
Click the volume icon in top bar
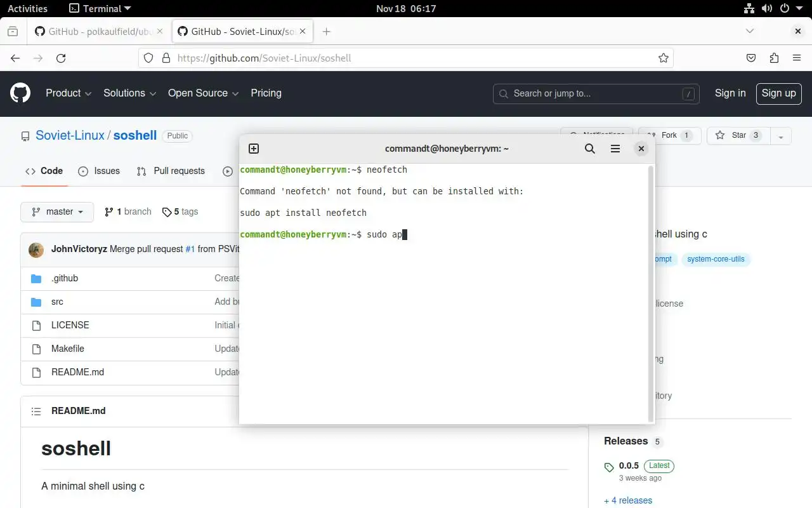coord(767,9)
